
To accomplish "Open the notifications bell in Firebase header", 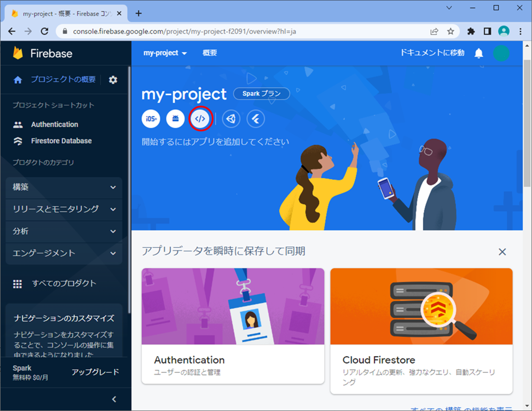I will 479,53.
